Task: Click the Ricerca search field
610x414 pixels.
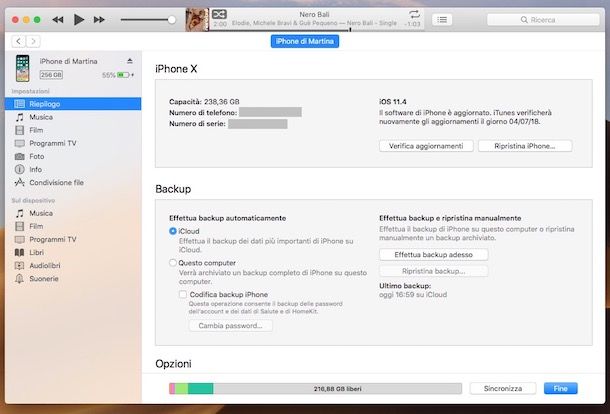Action: point(543,19)
